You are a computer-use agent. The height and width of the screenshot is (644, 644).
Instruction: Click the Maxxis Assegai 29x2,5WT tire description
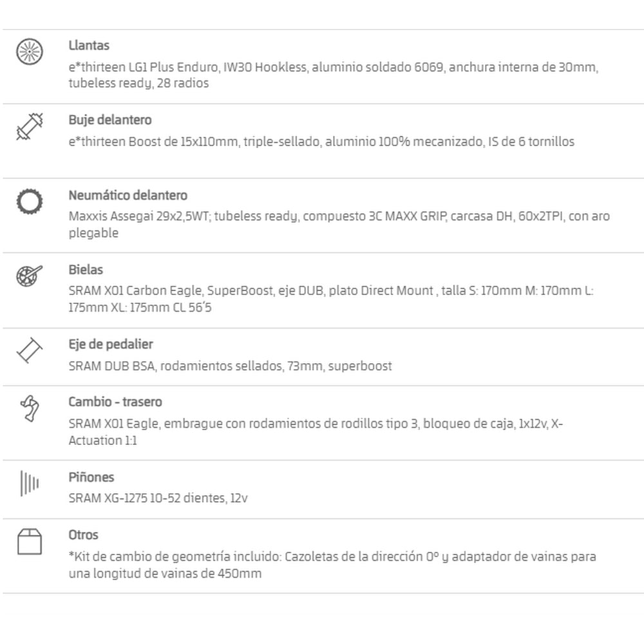coord(339,224)
